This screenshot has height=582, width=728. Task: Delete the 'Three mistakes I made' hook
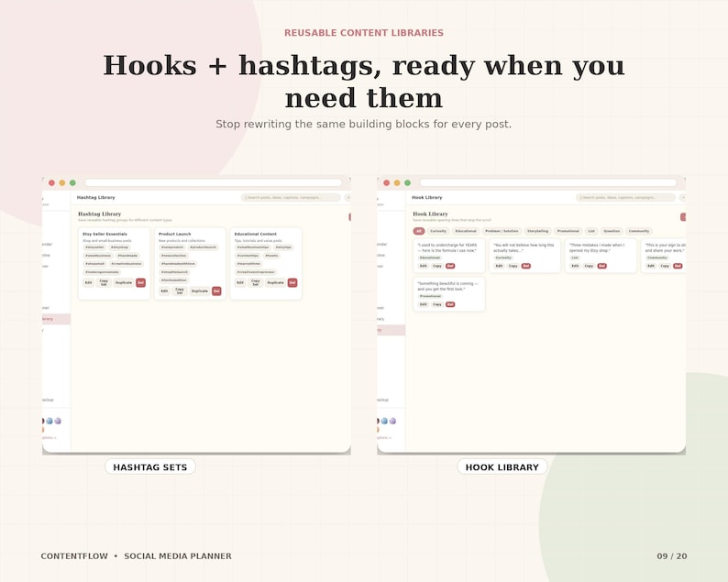click(602, 266)
